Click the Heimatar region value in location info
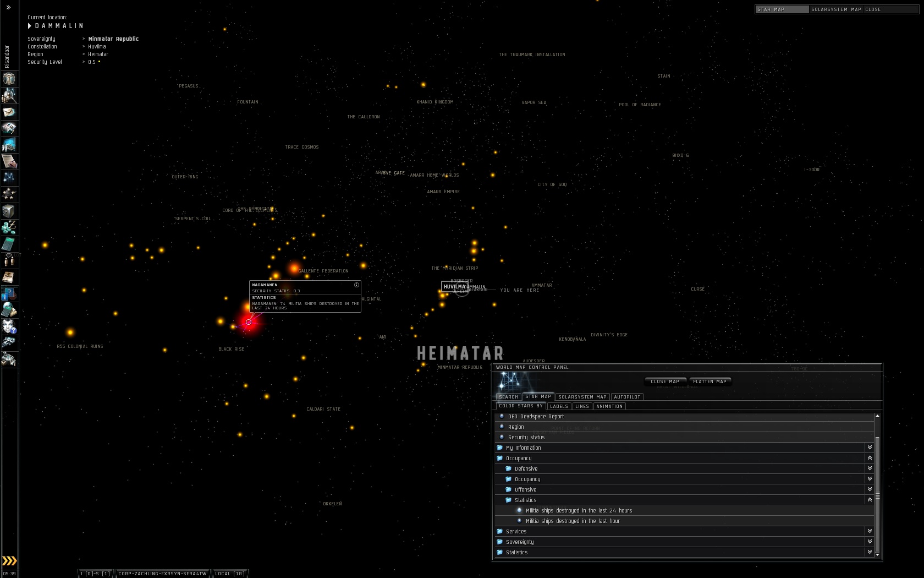Image resolution: width=924 pixels, height=578 pixels. (98, 54)
